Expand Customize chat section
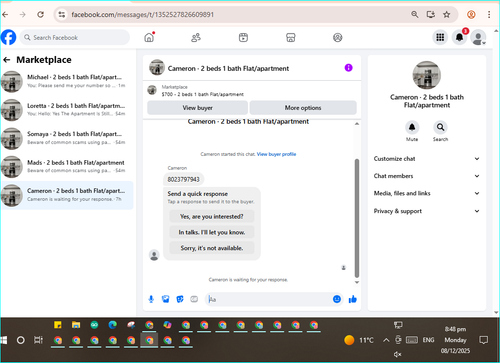This screenshot has width=500, height=363. tap(427, 159)
